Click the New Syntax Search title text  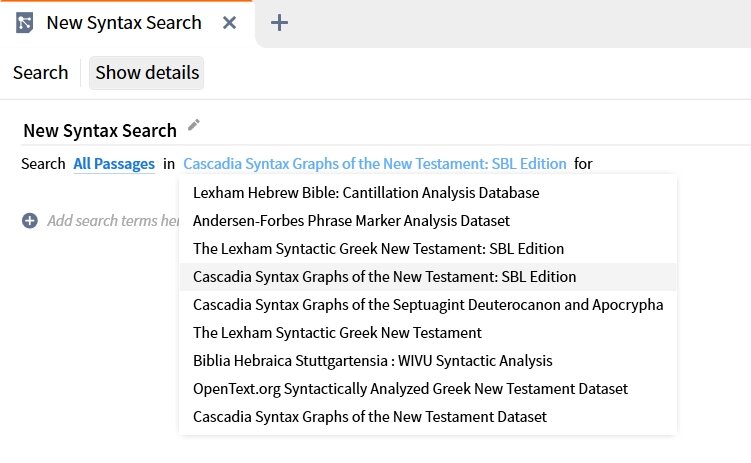point(100,131)
